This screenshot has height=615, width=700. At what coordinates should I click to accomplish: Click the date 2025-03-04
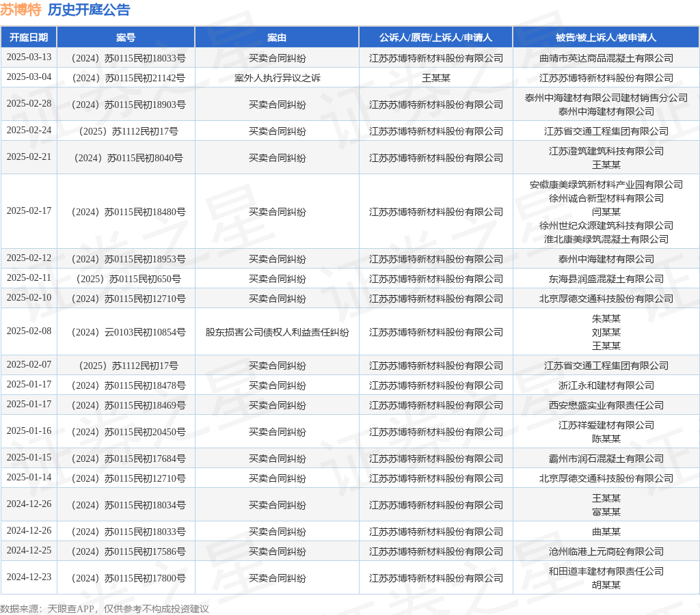tap(29, 77)
